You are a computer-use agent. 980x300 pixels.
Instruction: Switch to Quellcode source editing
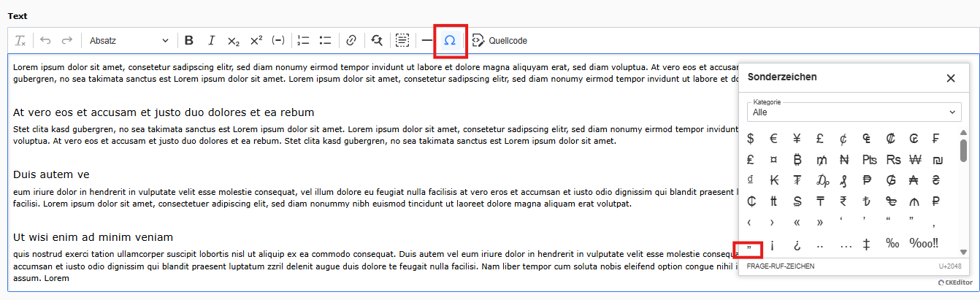[x=499, y=41]
